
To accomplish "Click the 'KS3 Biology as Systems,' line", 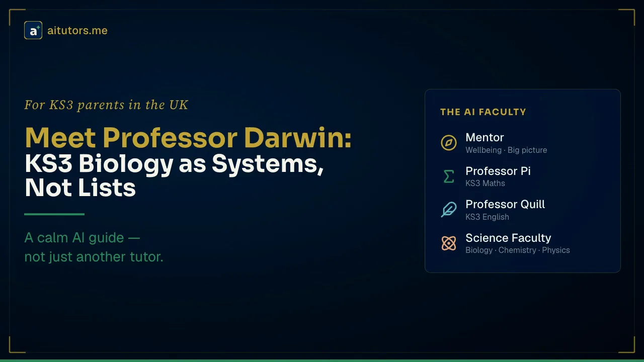I will (174, 163).
